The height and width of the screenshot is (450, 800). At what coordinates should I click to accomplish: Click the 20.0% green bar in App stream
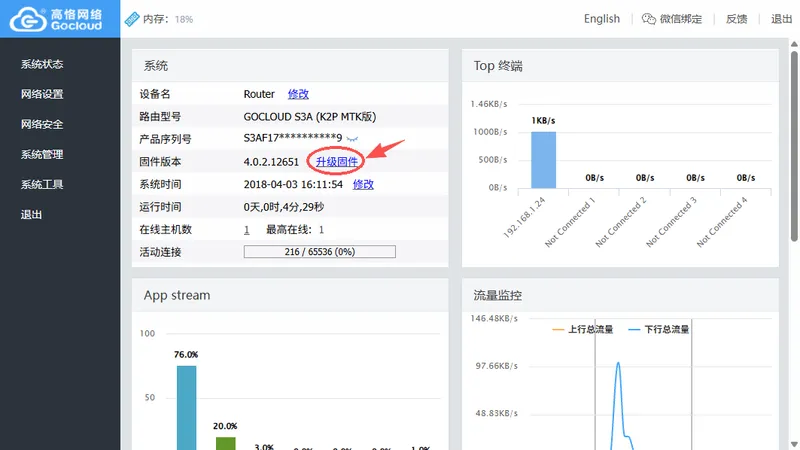[226, 443]
